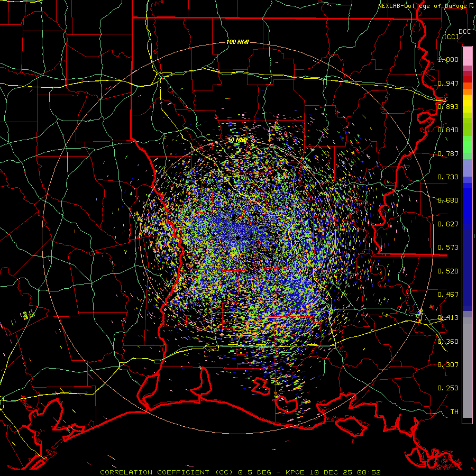
Task: Select the 1.000 scale value
Action: pyautogui.click(x=448, y=59)
